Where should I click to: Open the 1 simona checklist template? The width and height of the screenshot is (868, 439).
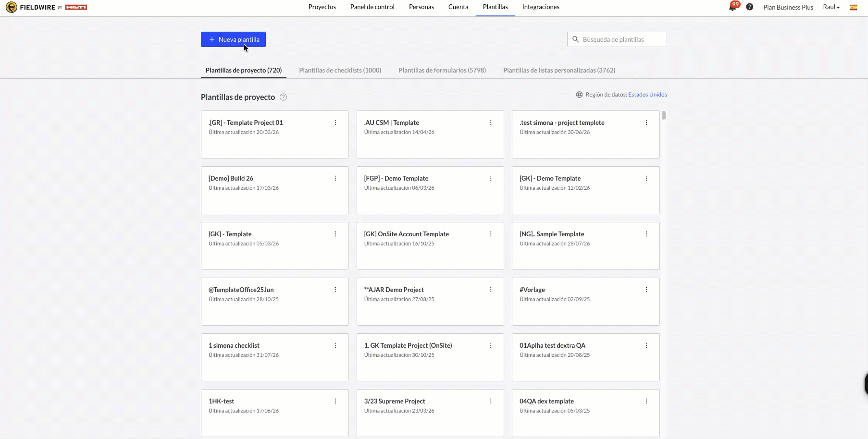275,357
